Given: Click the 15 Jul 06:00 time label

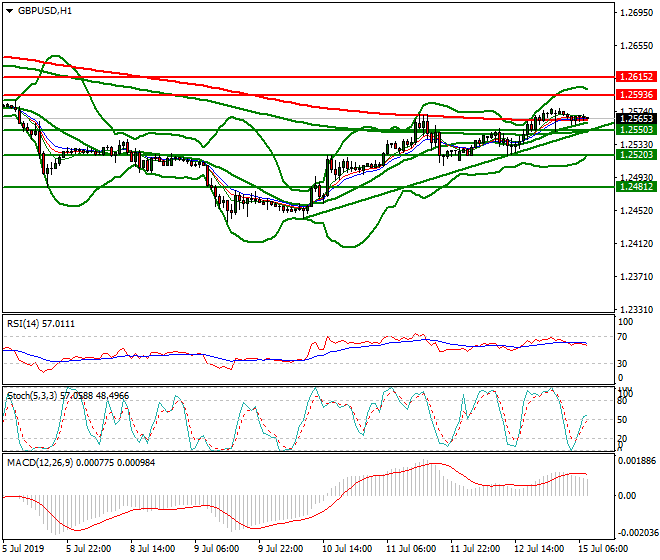Looking at the screenshot, I should [603, 549].
